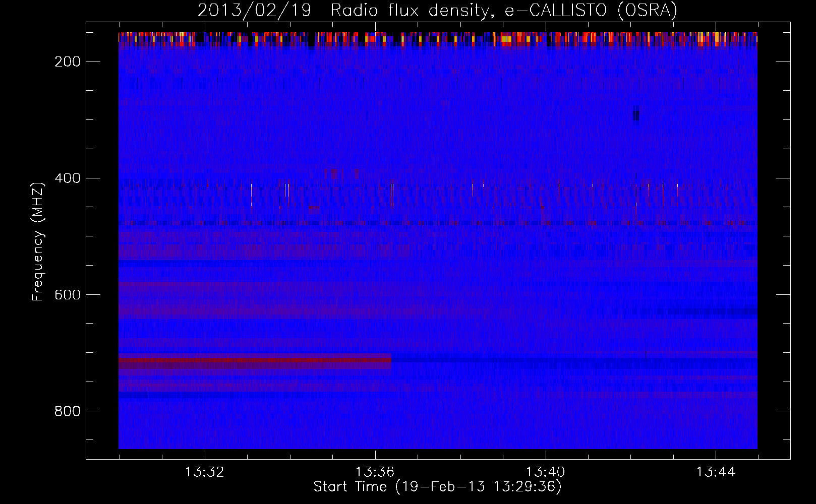The image size is (816, 504).
Task: Click the dark spot near 13:42 at 290 MHz
Action: [x=636, y=115]
